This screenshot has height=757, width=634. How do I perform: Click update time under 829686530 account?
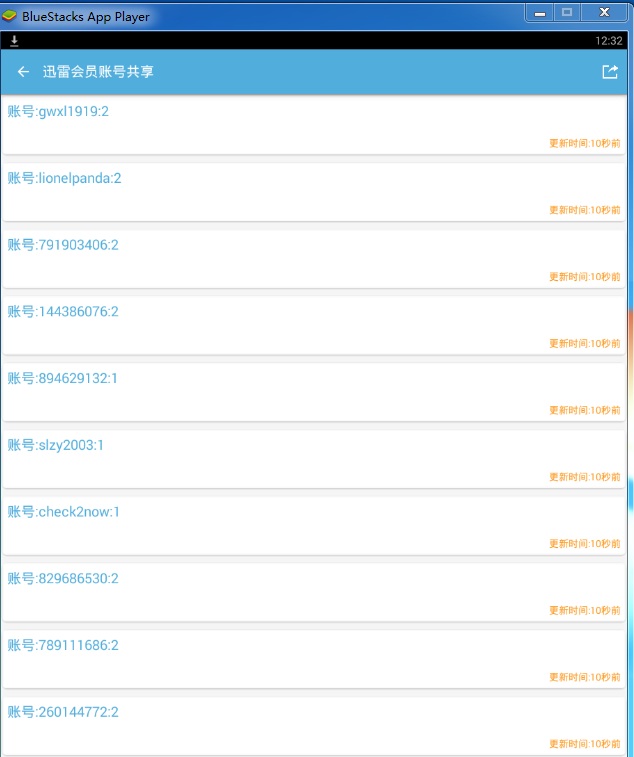tap(585, 610)
